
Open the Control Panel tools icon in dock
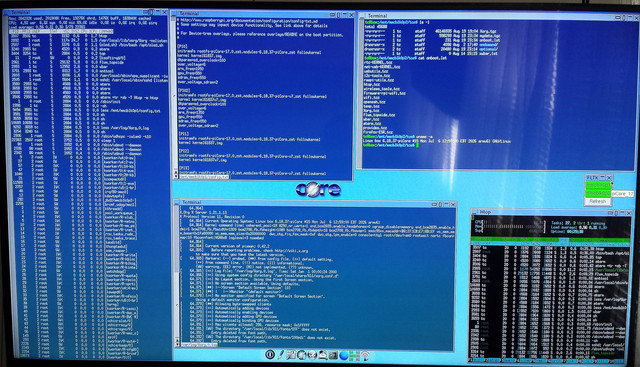291,355
